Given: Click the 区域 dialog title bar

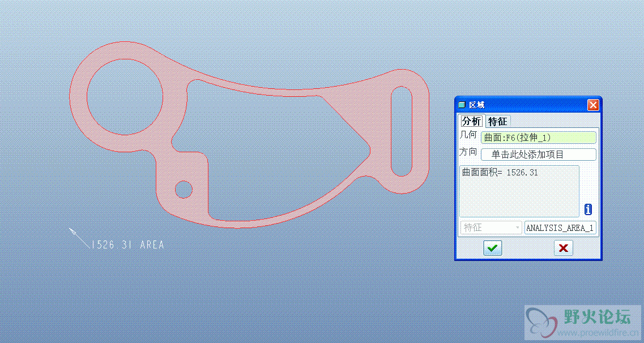Looking at the screenshot, I should (x=528, y=105).
